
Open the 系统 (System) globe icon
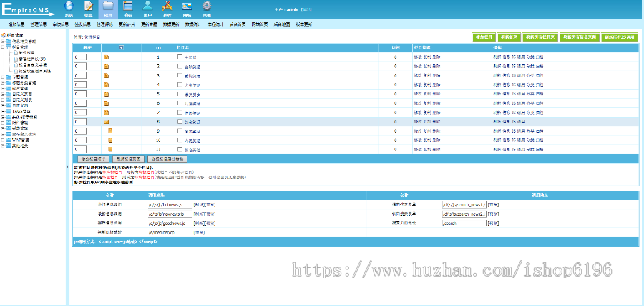pyautogui.click(x=69, y=6)
